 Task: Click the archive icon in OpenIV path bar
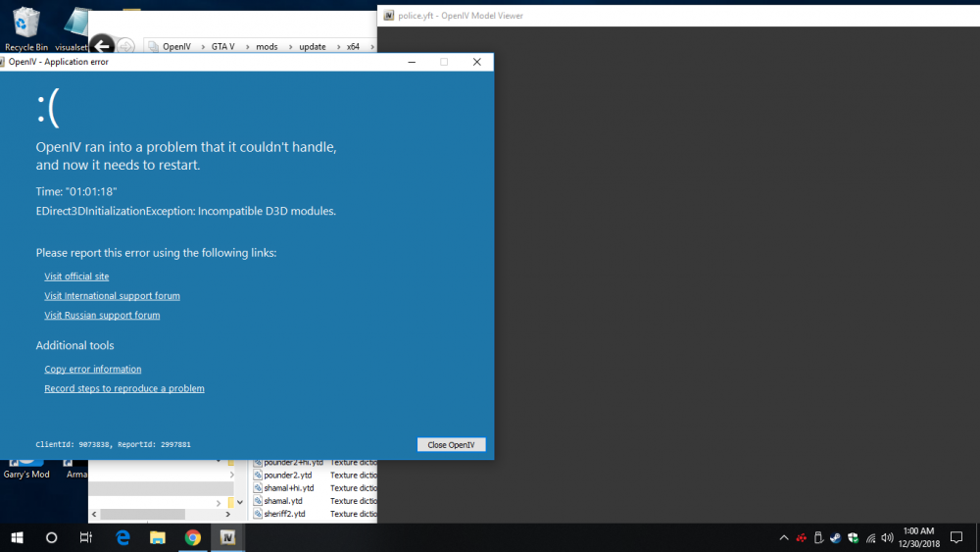point(153,47)
